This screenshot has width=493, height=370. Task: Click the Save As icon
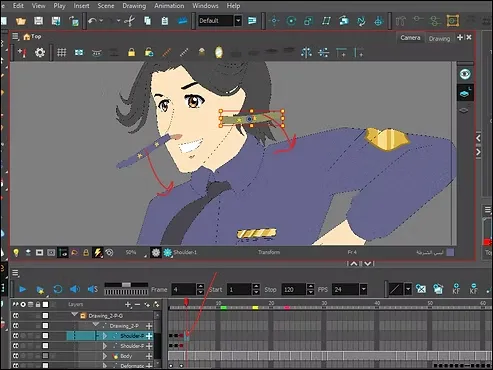pyautogui.click(x=56, y=21)
